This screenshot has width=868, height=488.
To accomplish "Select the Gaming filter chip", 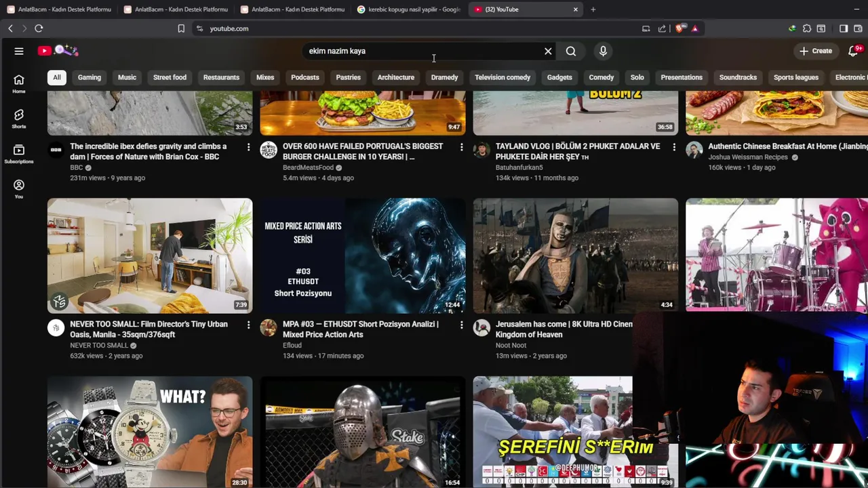I will click(90, 77).
